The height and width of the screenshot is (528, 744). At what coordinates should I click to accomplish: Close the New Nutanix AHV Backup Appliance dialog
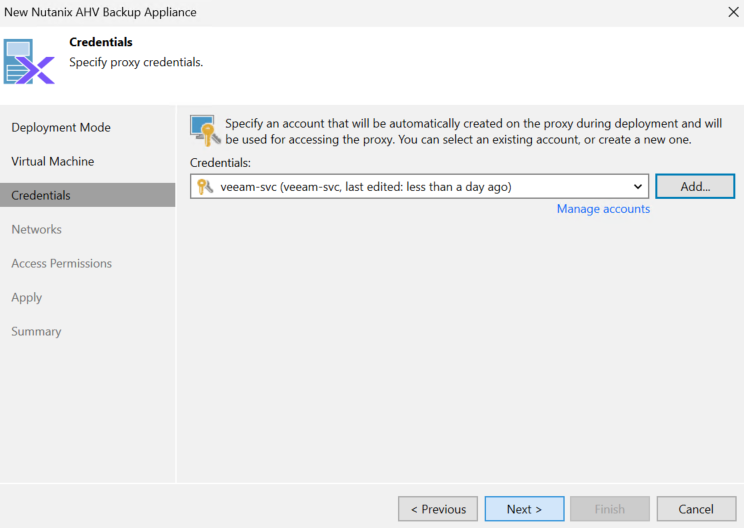tap(733, 12)
